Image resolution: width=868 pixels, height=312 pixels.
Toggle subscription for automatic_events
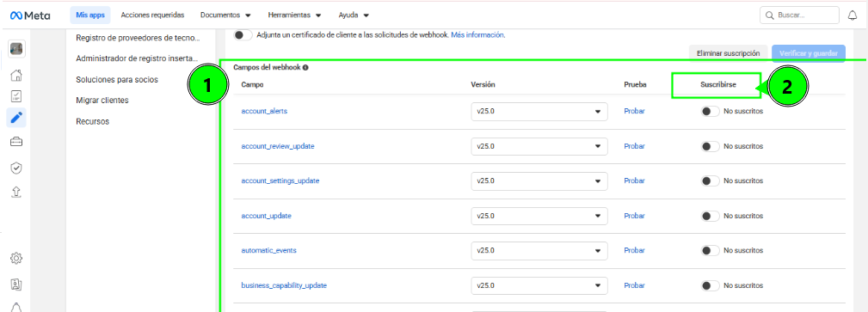711,251
